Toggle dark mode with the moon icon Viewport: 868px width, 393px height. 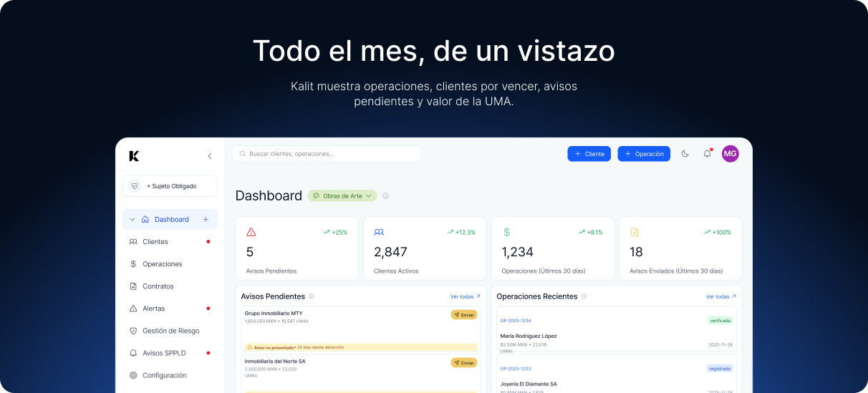(685, 154)
